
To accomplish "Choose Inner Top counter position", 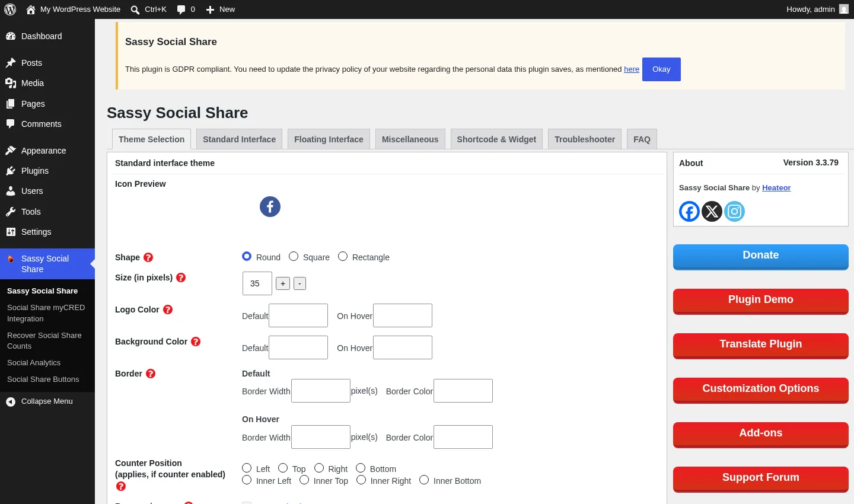I will tap(304, 480).
